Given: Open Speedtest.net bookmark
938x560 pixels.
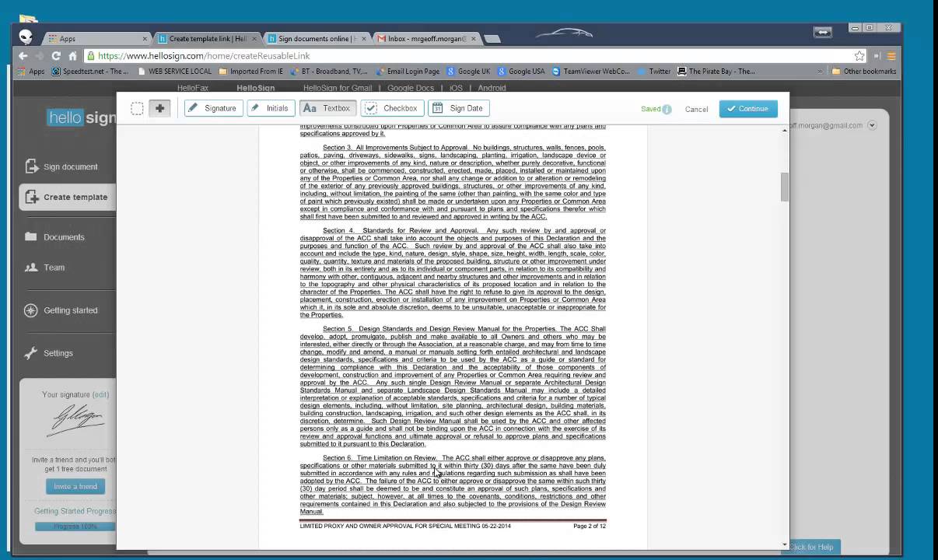Looking at the screenshot, I should tap(90, 72).
